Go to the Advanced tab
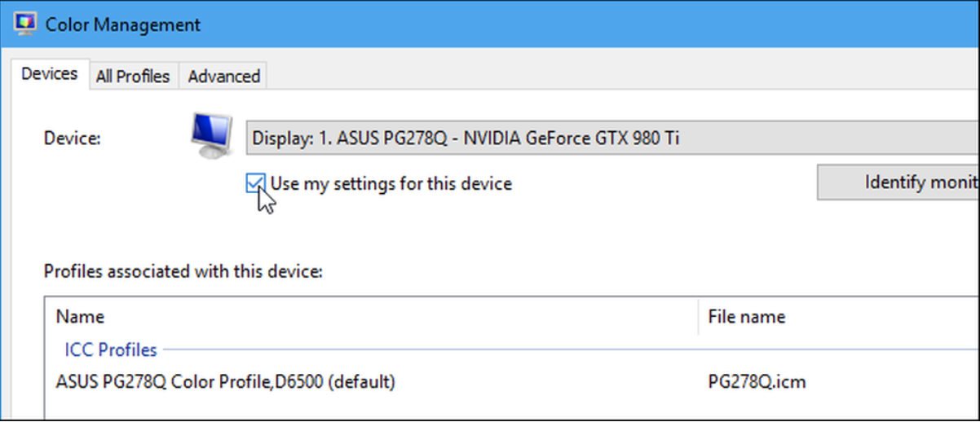The width and height of the screenshot is (980, 422). pyautogui.click(x=223, y=77)
